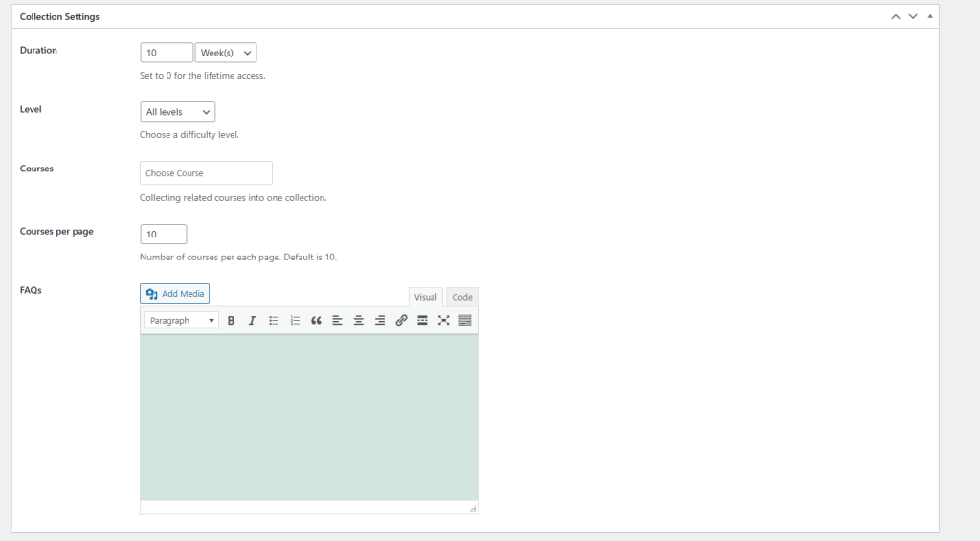
Task: Click the Courses label
Action: click(x=36, y=169)
